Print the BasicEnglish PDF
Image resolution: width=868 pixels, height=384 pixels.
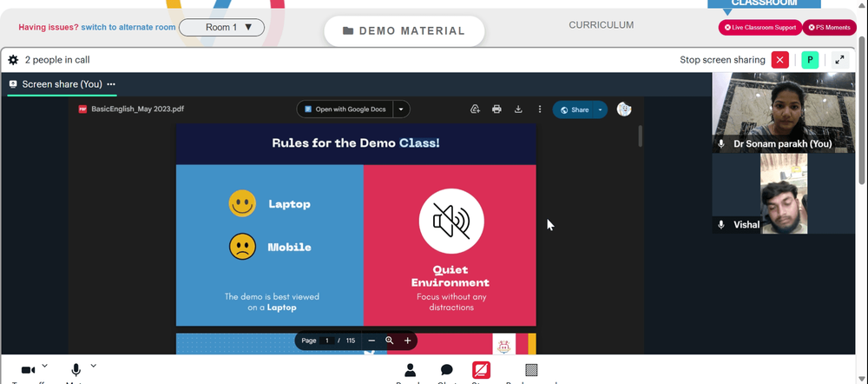point(496,109)
